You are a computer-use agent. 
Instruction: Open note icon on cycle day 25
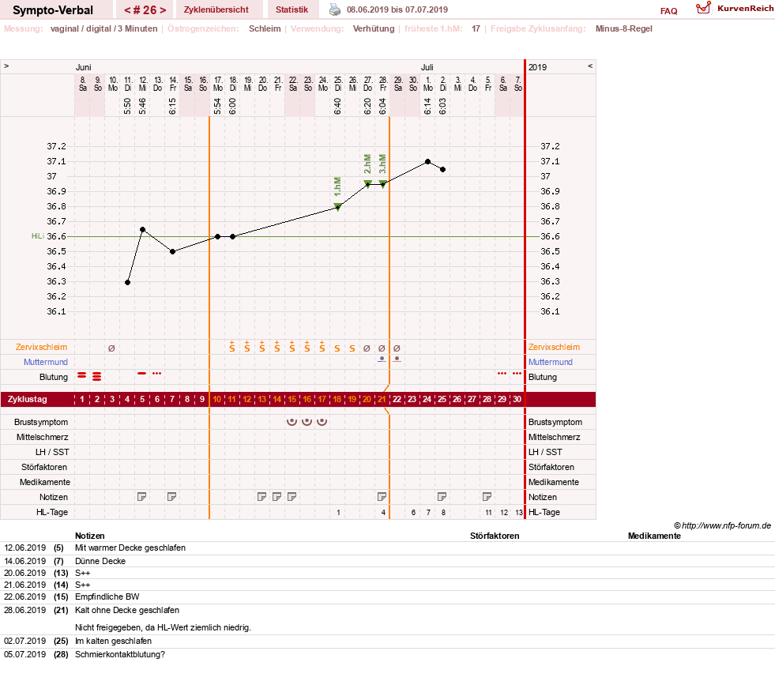click(x=442, y=497)
